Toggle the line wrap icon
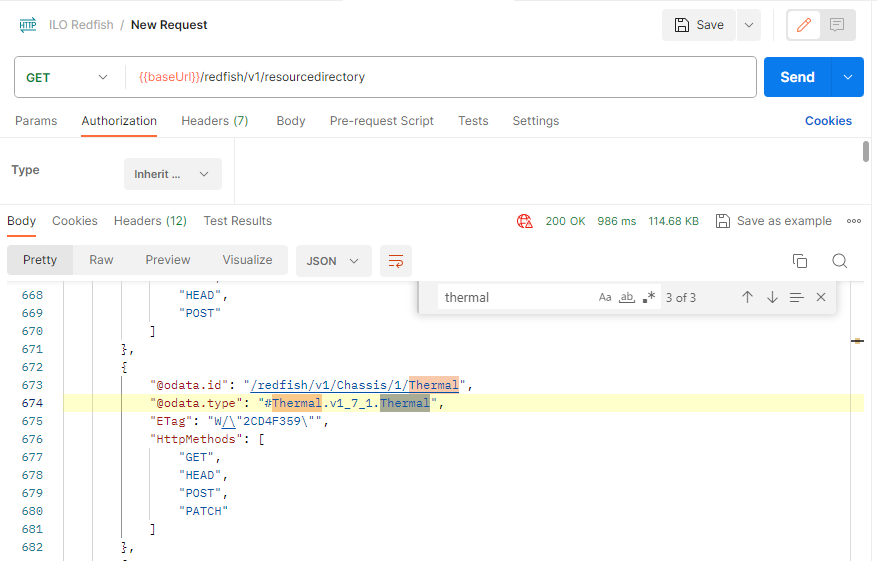Viewport: 877px width, 561px height. click(396, 261)
